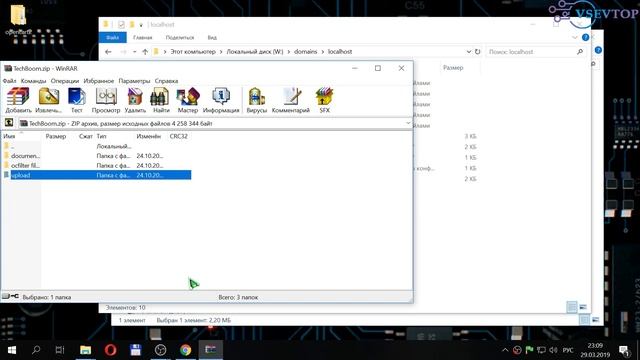Sort by the Изменён column header

point(149,136)
